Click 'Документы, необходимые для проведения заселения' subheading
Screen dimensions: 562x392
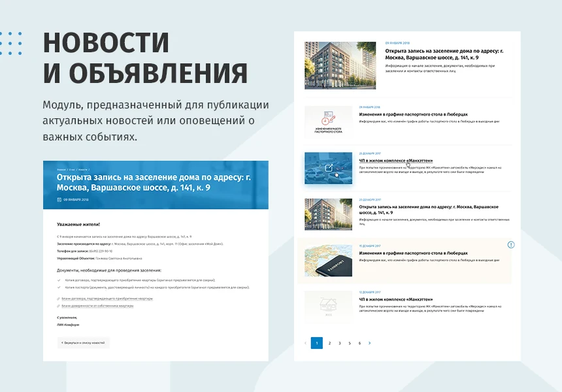(x=109, y=270)
